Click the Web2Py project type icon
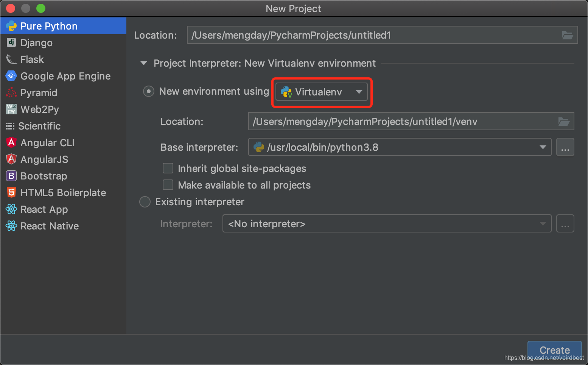This screenshot has width=588, height=365. [x=11, y=109]
